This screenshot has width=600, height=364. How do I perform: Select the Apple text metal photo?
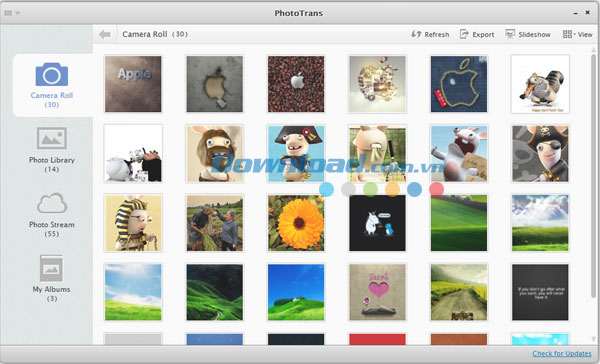click(133, 84)
